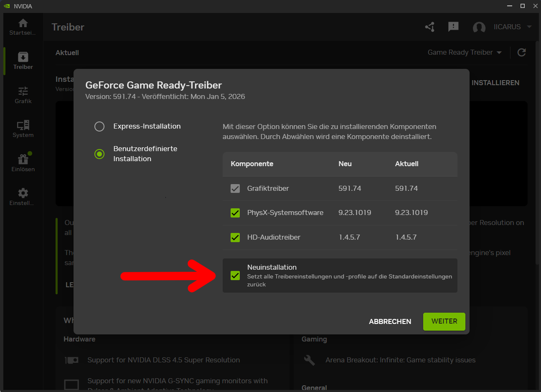Image resolution: width=541 pixels, height=392 pixels.
Task: Expand IICARUS account menu arrow
Action: click(529, 27)
